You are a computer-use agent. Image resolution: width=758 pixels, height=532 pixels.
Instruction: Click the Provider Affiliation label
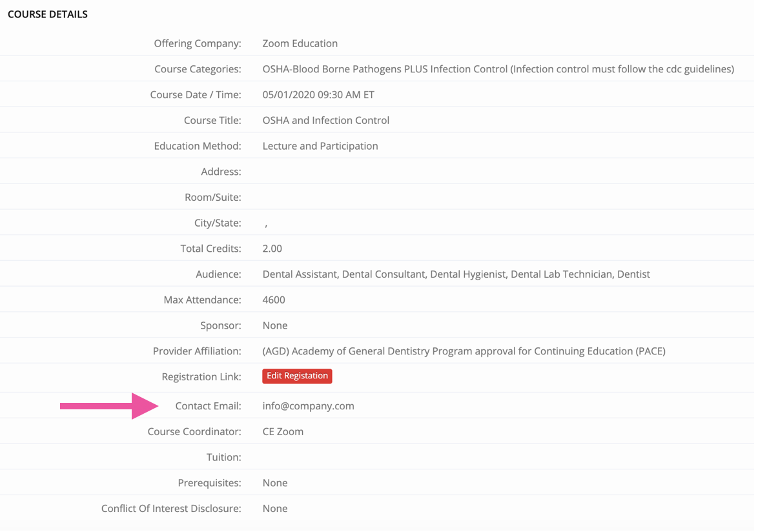click(197, 351)
